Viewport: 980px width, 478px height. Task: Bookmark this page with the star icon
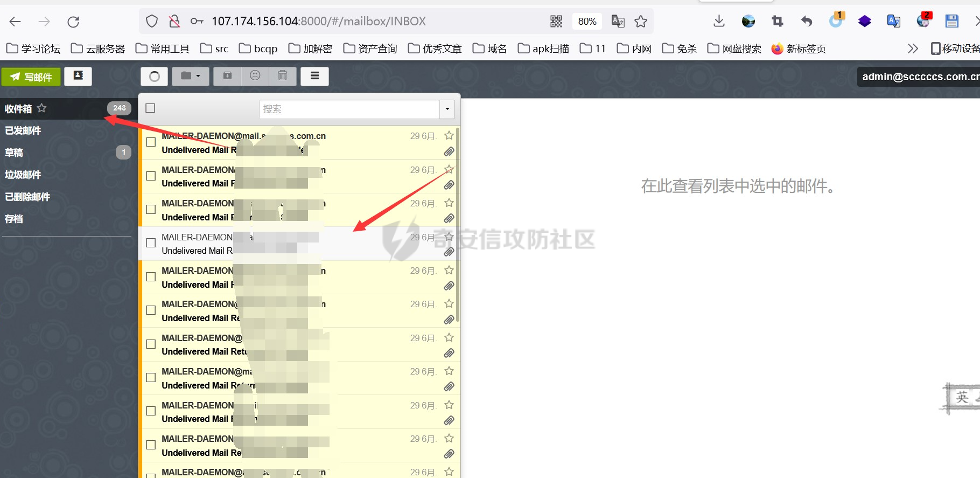pyautogui.click(x=641, y=22)
